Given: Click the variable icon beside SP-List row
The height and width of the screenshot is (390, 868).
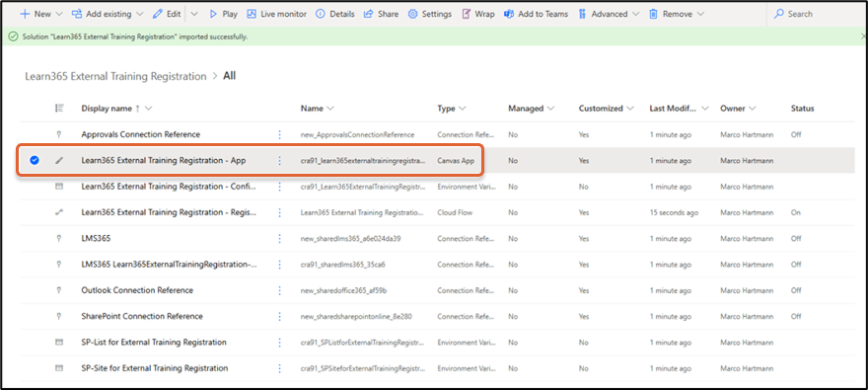Looking at the screenshot, I should click(59, 343).
